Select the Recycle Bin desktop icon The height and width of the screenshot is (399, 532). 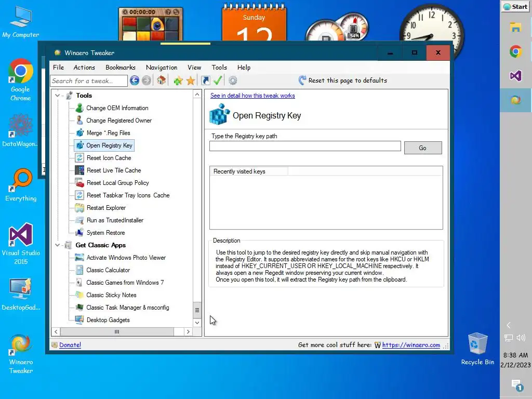[477, 349]
